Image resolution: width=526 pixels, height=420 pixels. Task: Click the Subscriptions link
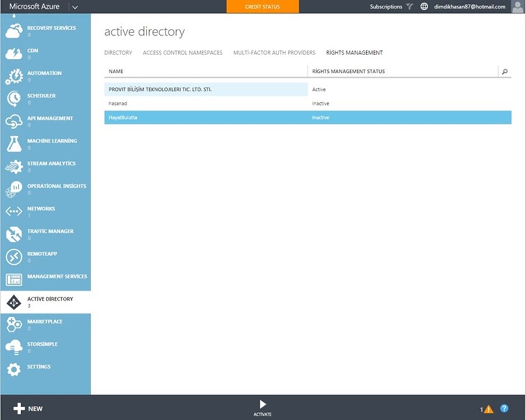(x=386, y=7)
